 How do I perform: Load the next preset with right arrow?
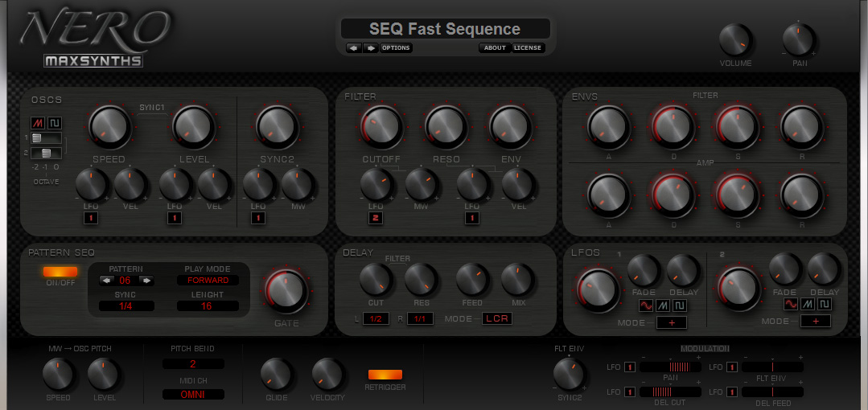click(371, 48)
